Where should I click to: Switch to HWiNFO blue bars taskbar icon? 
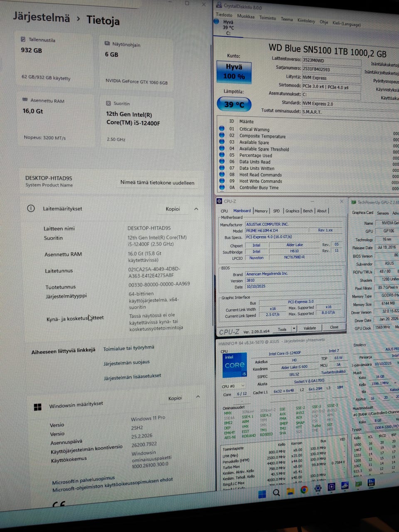371,483
